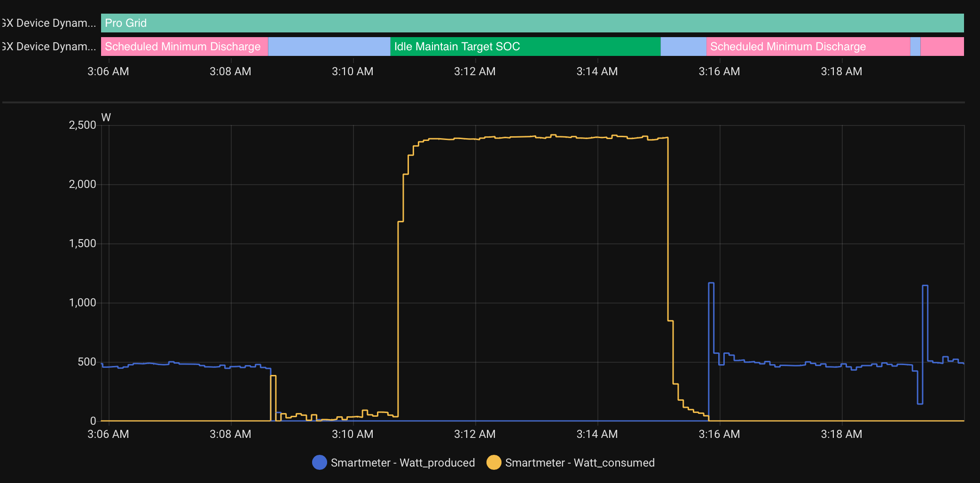Toggle the Smartmeter - Watt_consumed legend entry

click(571, 463)
